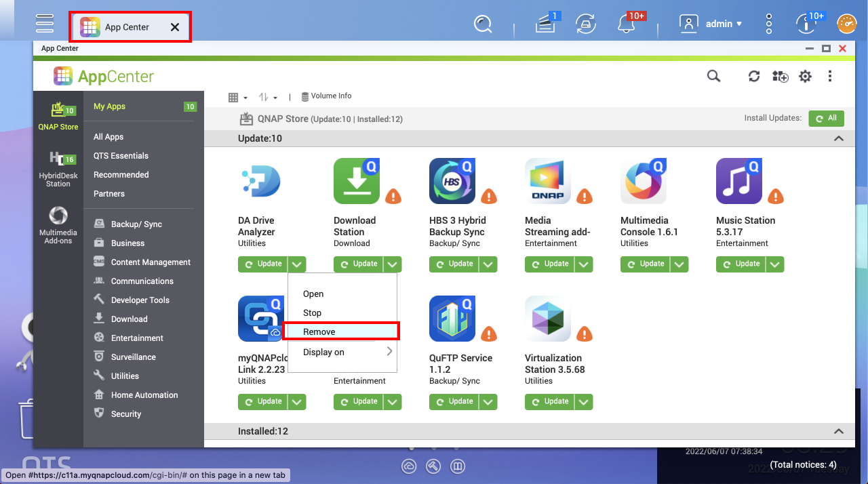This screenshot has width=868, height=484.
Task: Expand Download Station update dropdown arrow
Action: click(x=393, y=264)
